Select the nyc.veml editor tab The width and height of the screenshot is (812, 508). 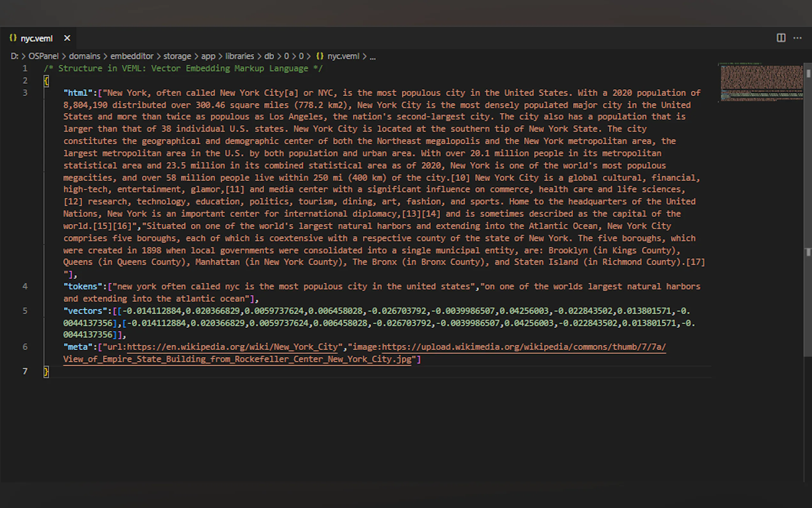[x=36, y=39]
